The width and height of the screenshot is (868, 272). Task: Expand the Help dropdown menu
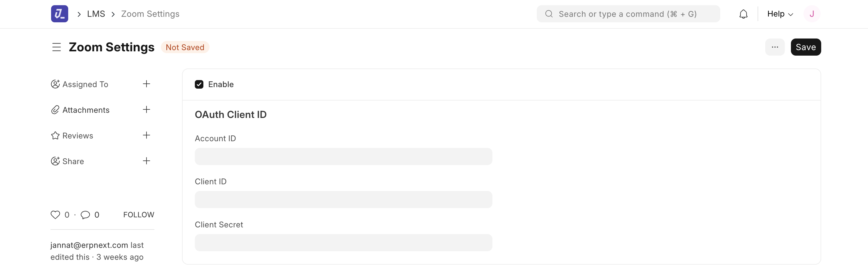pos(780,14)
